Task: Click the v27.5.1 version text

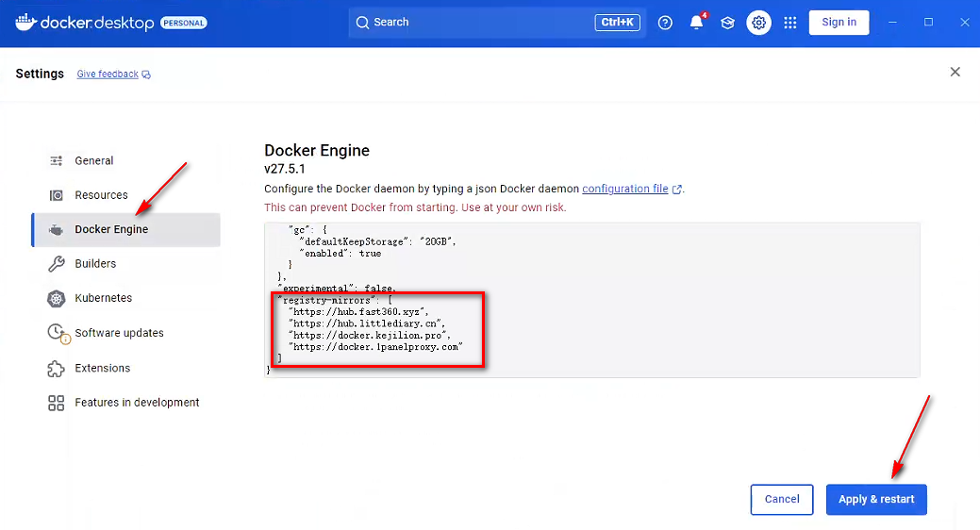Action: 284,169
